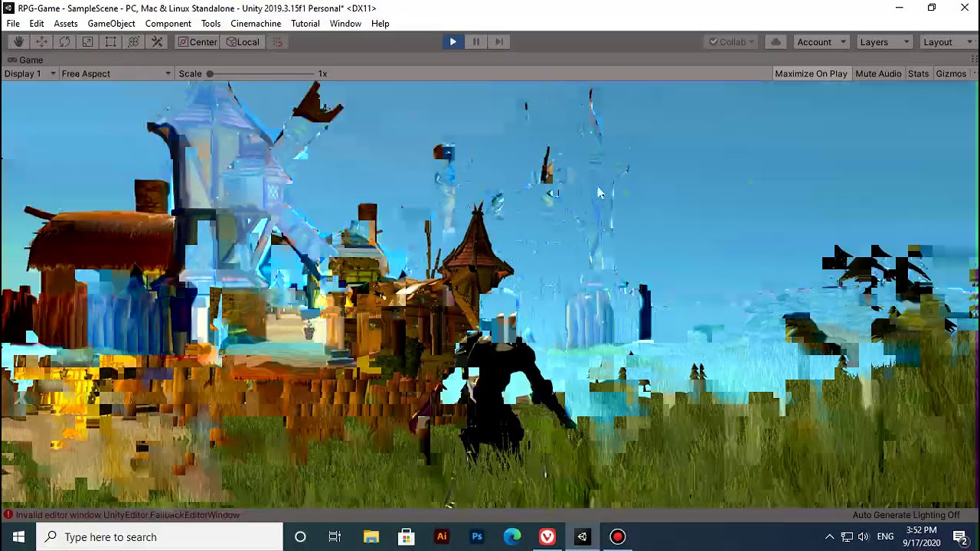Open the screen recorder taskbar icon
This screenshot has width=980, height=551.
point(617,537)
